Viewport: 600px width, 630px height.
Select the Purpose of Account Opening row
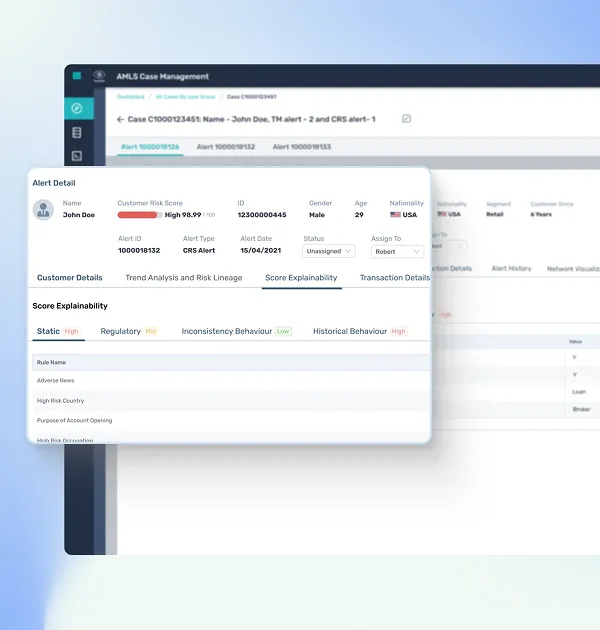[x=231, y=421]
